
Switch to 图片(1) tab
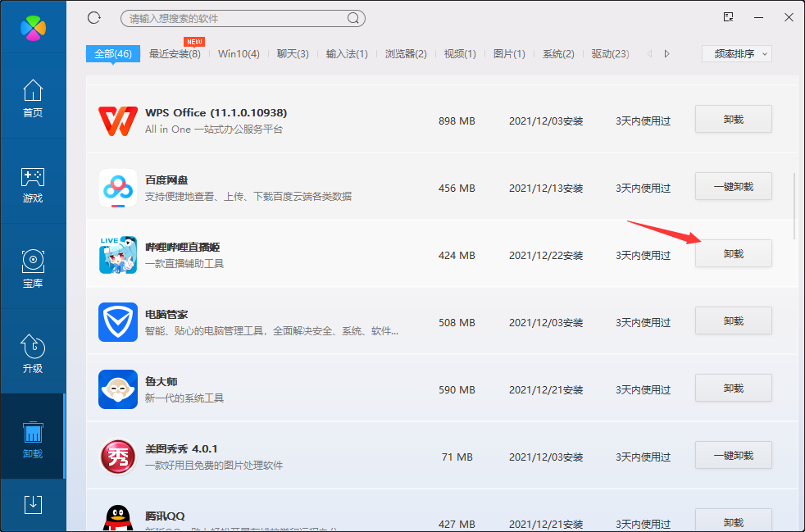509,54
